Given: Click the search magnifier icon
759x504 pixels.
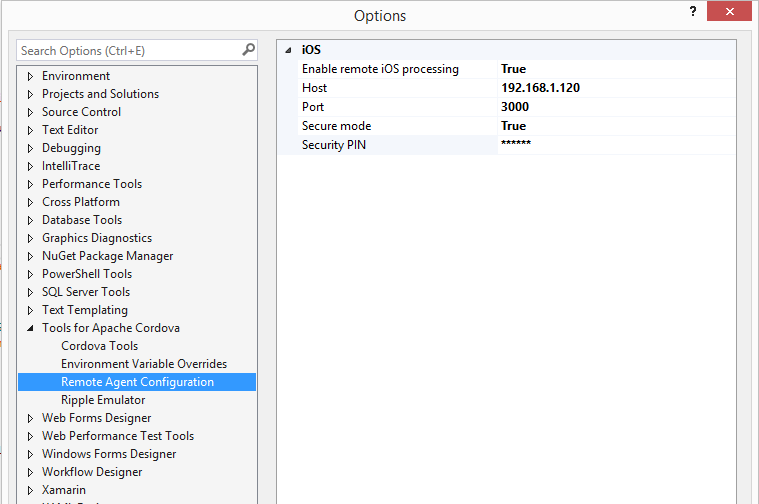Looking at the screenshot, I should (x=248, y=50).
